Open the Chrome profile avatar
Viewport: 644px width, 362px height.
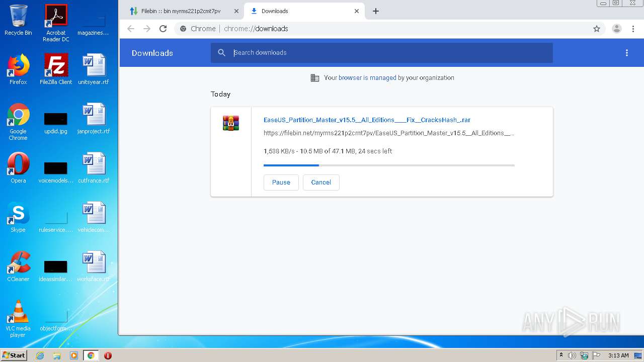pyautogui.click(x=616, y=29)
